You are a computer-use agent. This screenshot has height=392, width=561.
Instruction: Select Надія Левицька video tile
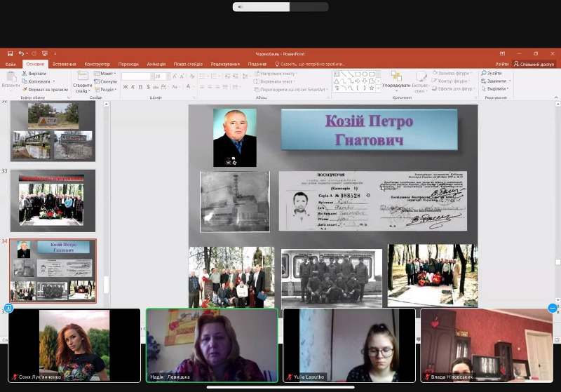tap(212, 346)
